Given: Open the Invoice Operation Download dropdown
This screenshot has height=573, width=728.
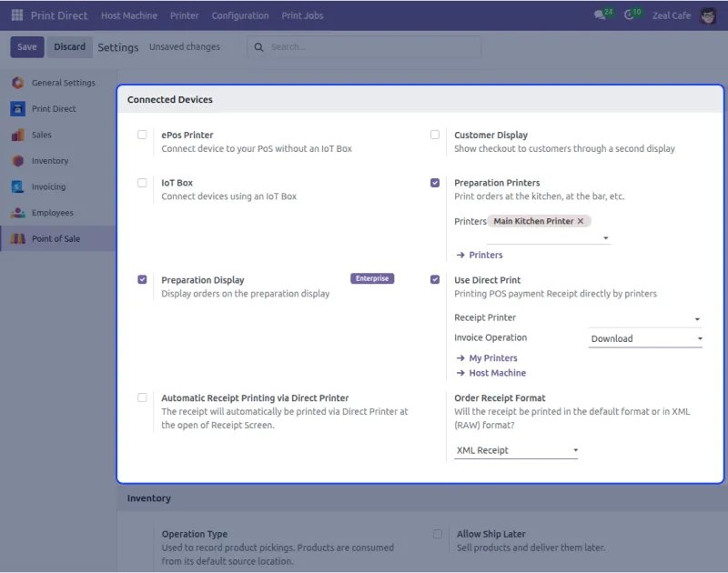Looking at the screenshot, I should coord(645,338).
